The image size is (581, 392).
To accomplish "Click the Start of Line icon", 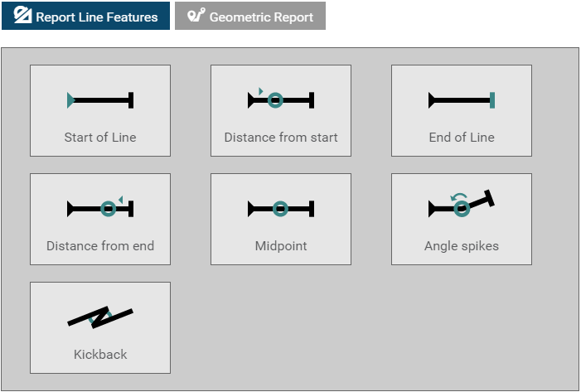I will (x=99, y=100).
